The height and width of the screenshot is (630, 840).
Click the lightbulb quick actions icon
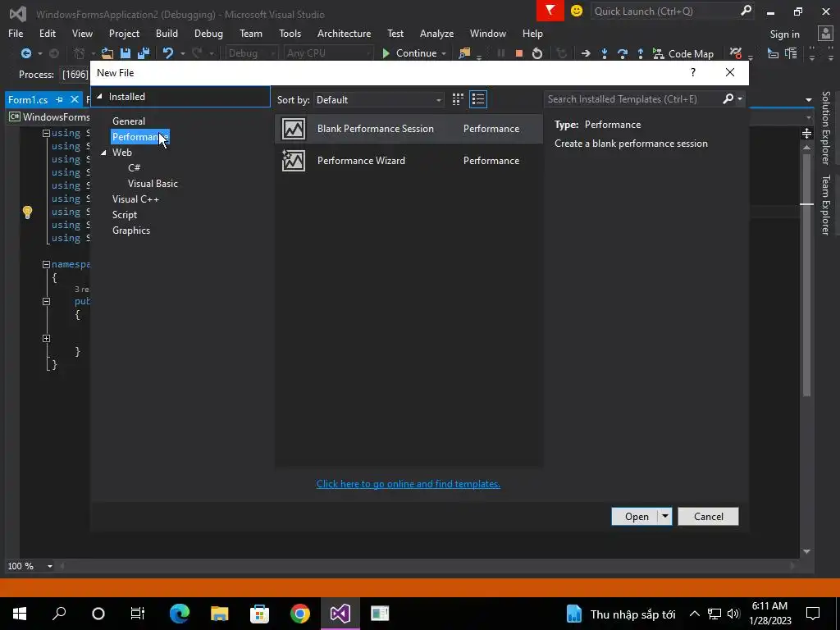[27, 212]
